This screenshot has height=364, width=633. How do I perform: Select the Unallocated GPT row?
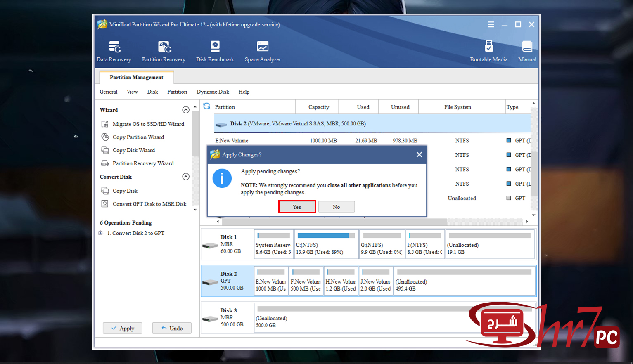pyautogui.click(x=479, y=198)
